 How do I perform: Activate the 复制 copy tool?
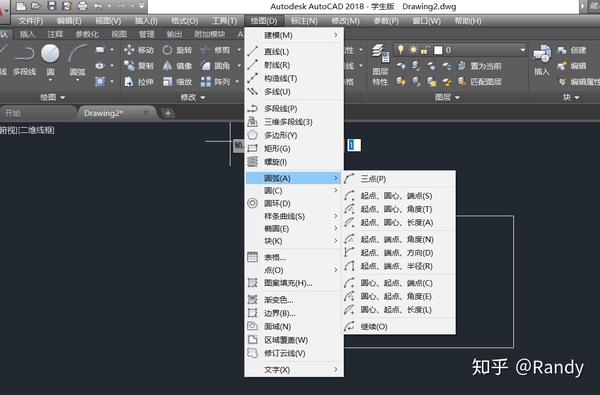[x=139, y=66]
